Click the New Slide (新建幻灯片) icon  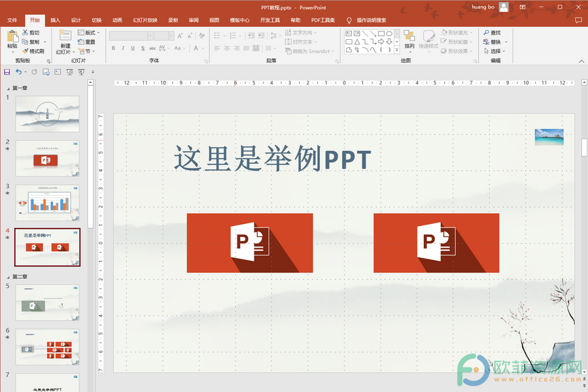65,36
